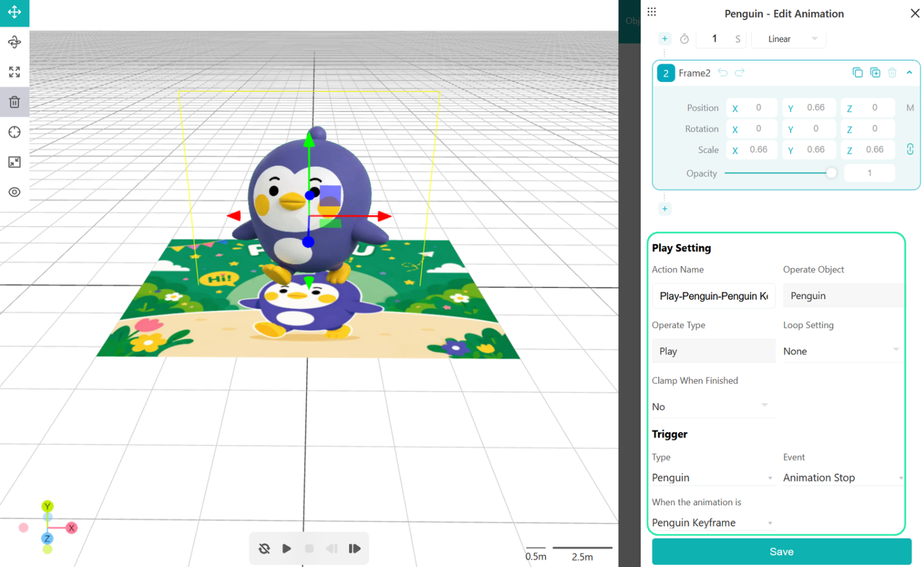Click the loop-off icon in playback bar
The height and width of the screenshot is (567, 924).
(264, 549)
